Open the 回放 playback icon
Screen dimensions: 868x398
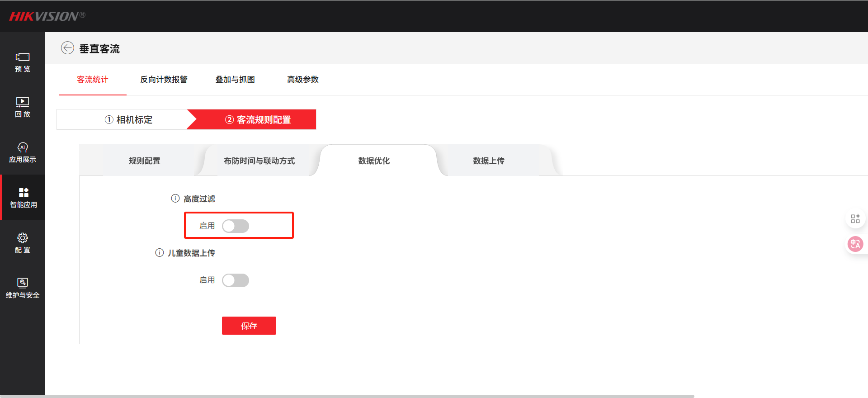(23, 102)
